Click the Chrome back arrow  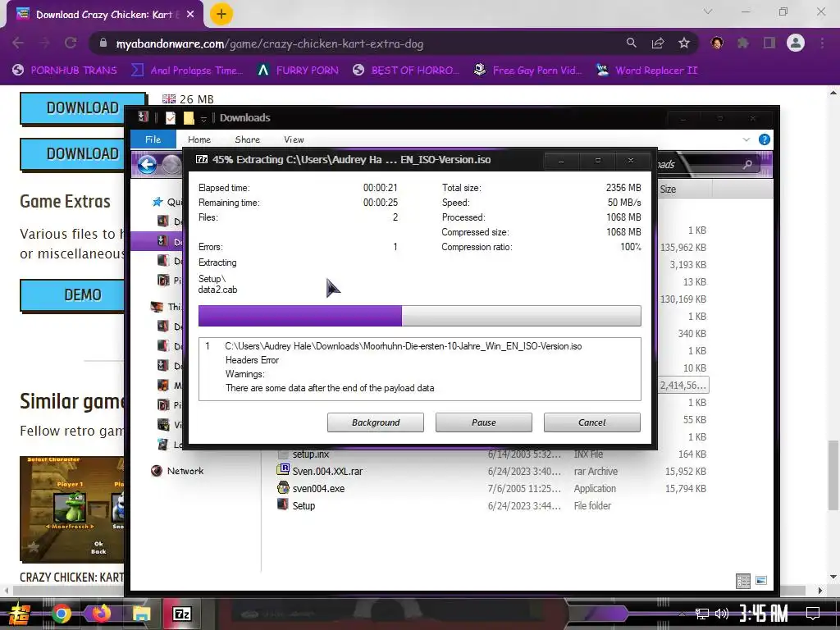[x=18, y=43]
